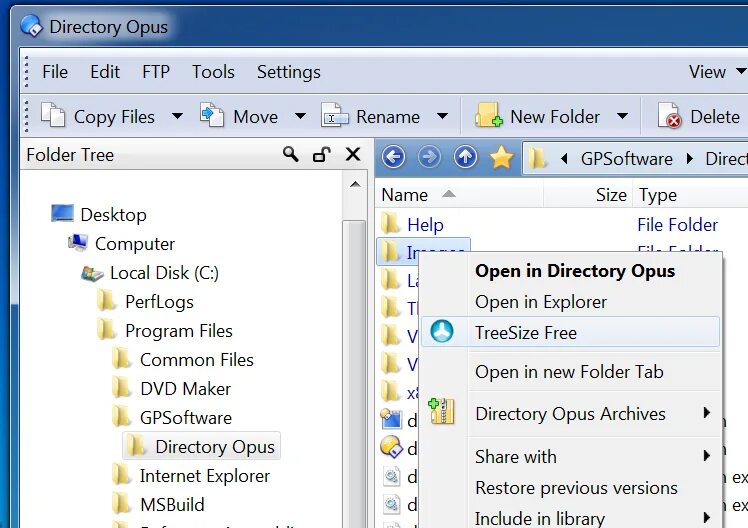
Task: Select GPSoftware in folder tree
Action: (186, 418)
